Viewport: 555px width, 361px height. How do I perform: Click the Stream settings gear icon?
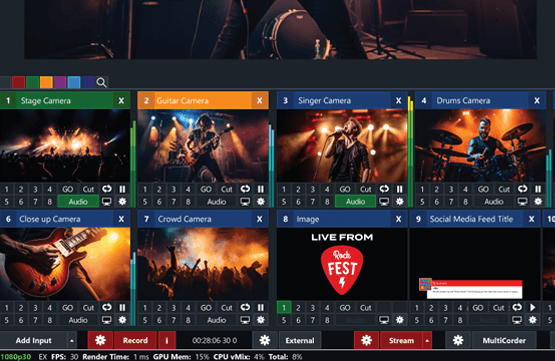(366, 340)
